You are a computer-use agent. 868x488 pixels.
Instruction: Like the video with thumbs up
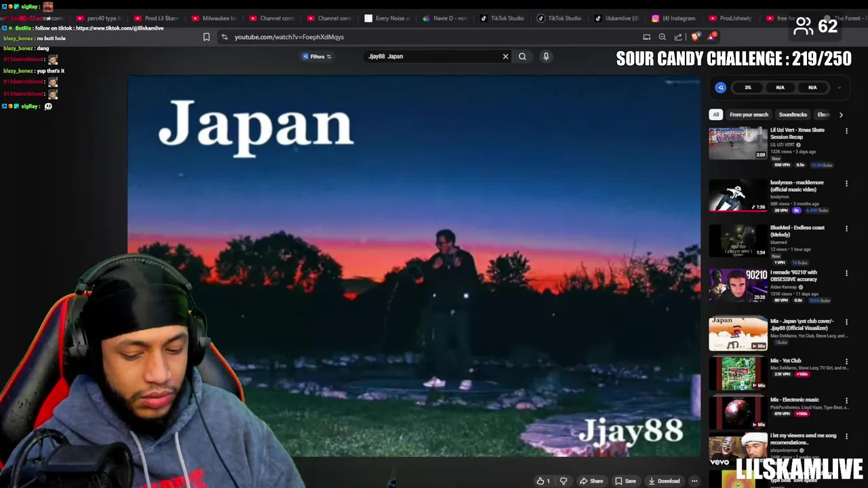click(x=543, y=481)
